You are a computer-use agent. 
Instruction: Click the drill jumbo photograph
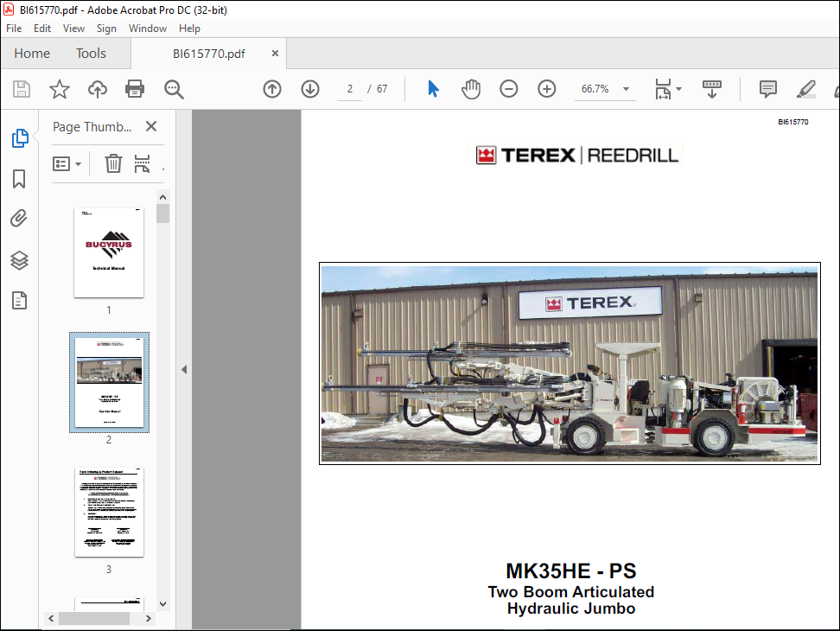570,363
